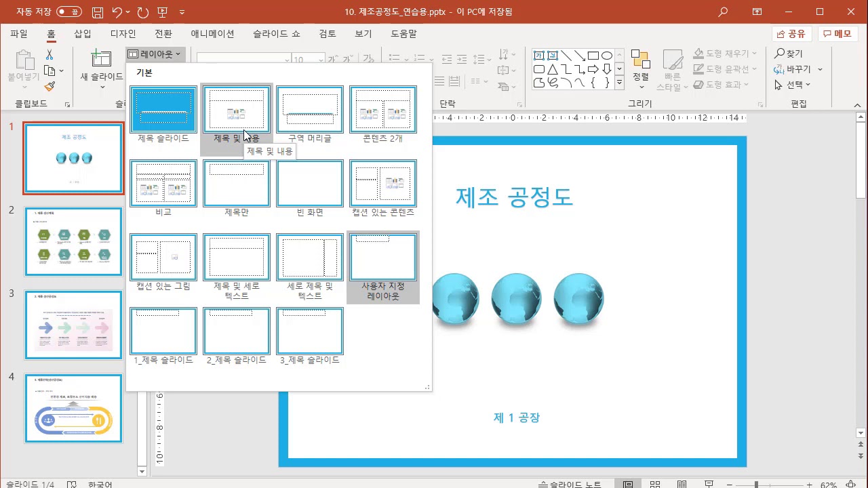Switch to the 디자인 ribbon tab
868x488 pixels.
point(123,34)
